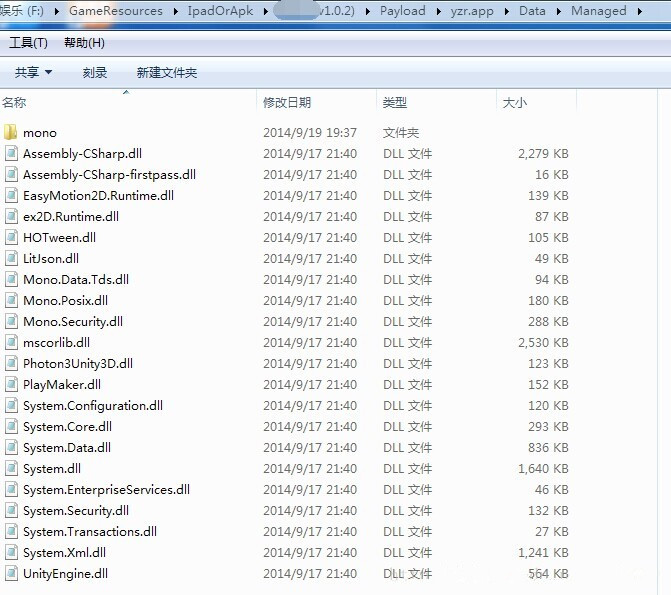Click the 1,640 KB size cell

click(x=543, y=468)
